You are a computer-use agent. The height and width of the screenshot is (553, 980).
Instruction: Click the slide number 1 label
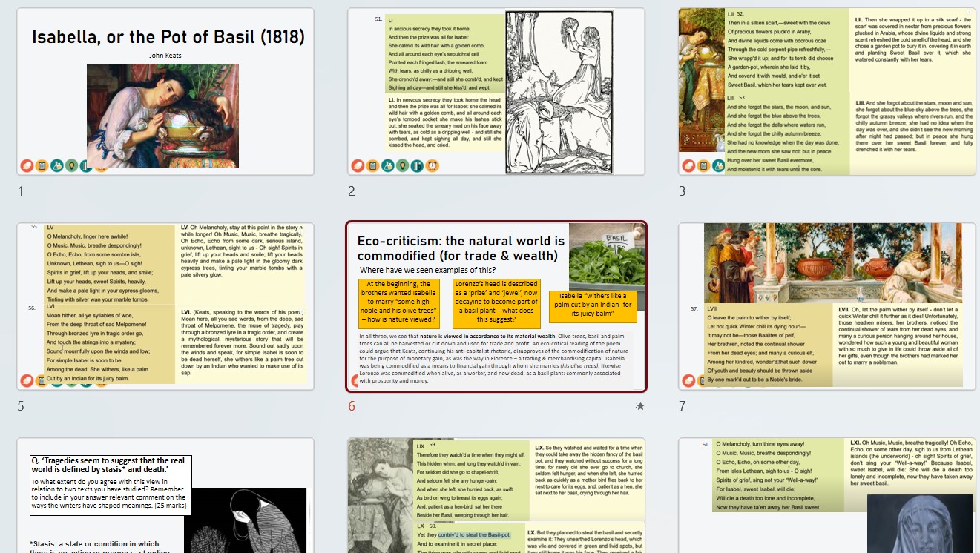[21, 191]
